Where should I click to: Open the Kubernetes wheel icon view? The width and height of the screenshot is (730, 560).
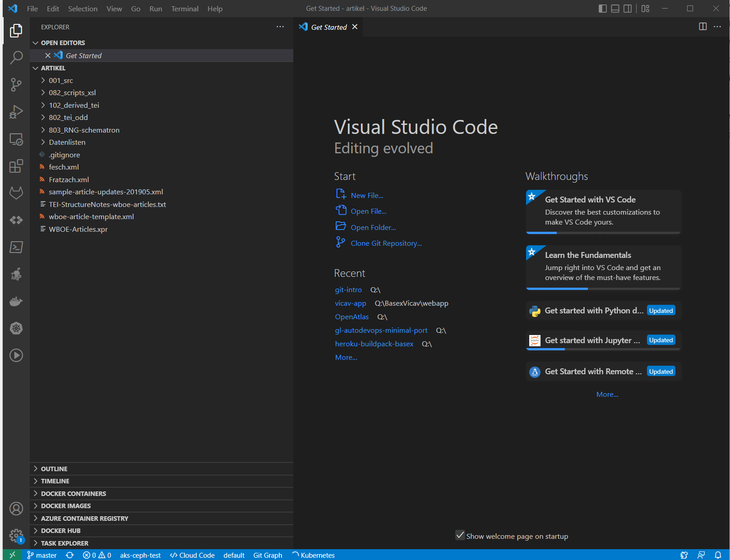[16, 328]
